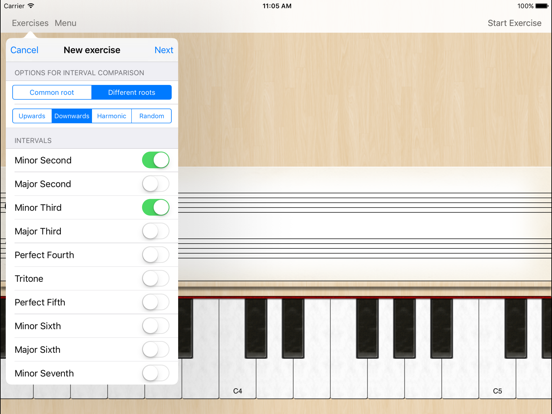
Task: Enable the Major Third interval
Action: [156, 231]
